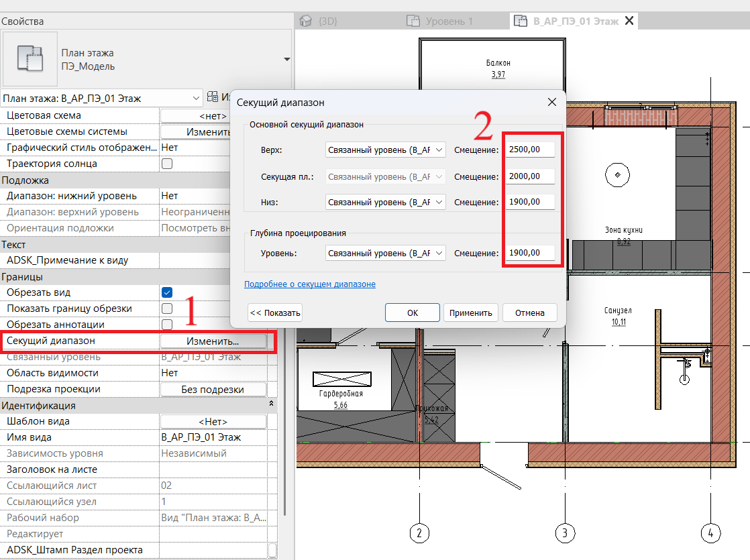Close the Секущий диапазон dialog
Image resolution: width=750 pixels, height=560 pixels.
click(x=552, y=102)
